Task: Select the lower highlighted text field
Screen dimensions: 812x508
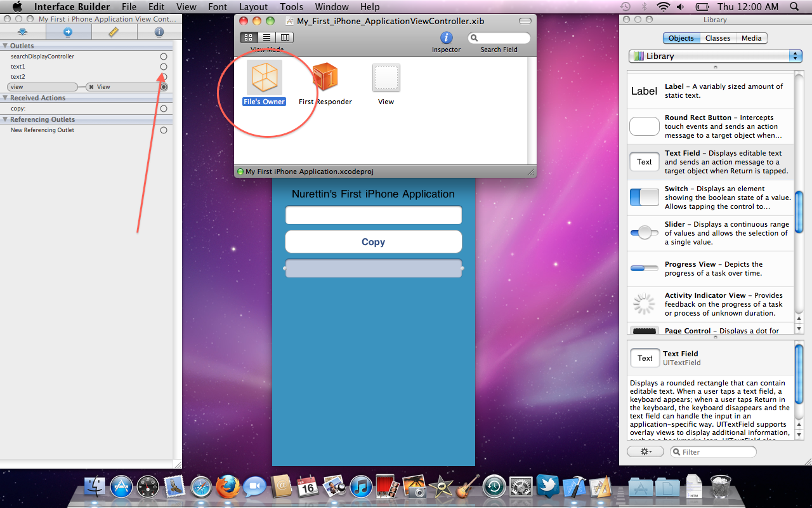Action: point(374,269)
